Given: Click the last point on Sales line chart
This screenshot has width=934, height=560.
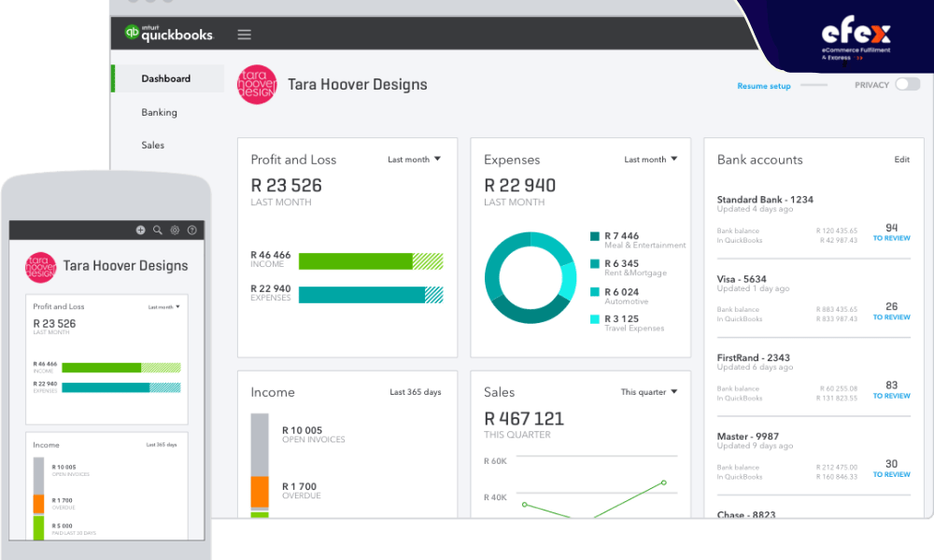Looking at the screenshot, I should coord(663,483).
